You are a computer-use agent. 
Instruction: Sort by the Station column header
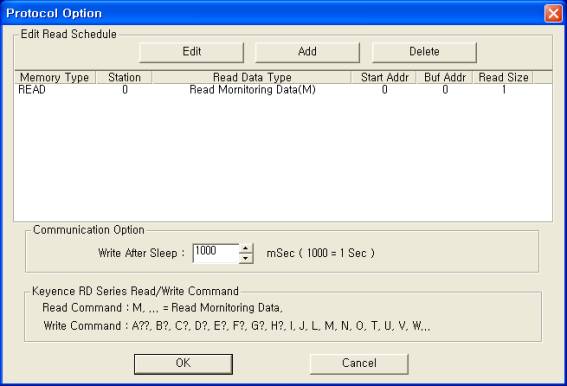(124, 77)
